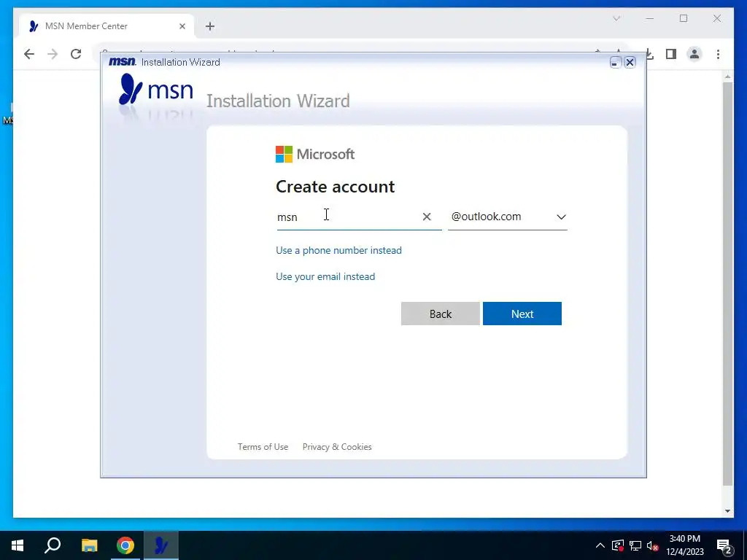The width and height of the screenshot is (747, 560).
Task: Go forward in browser history
Action: [x=53, y=54]
